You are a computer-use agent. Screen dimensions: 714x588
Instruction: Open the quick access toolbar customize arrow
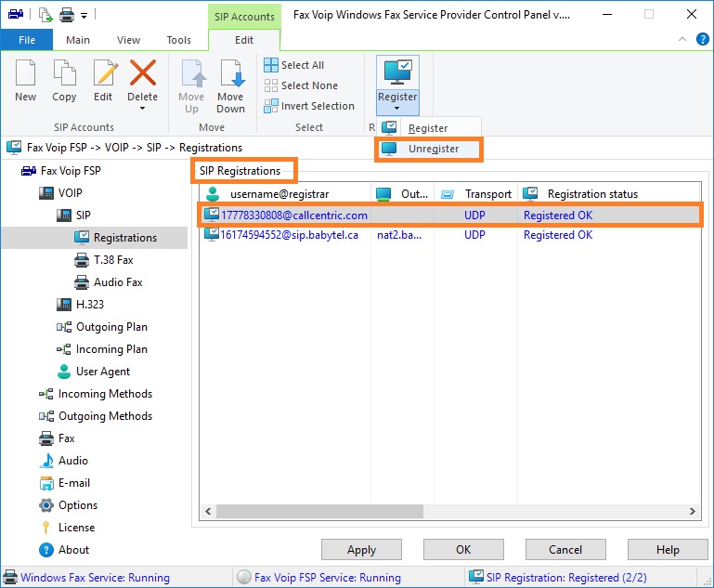[84, 16]
